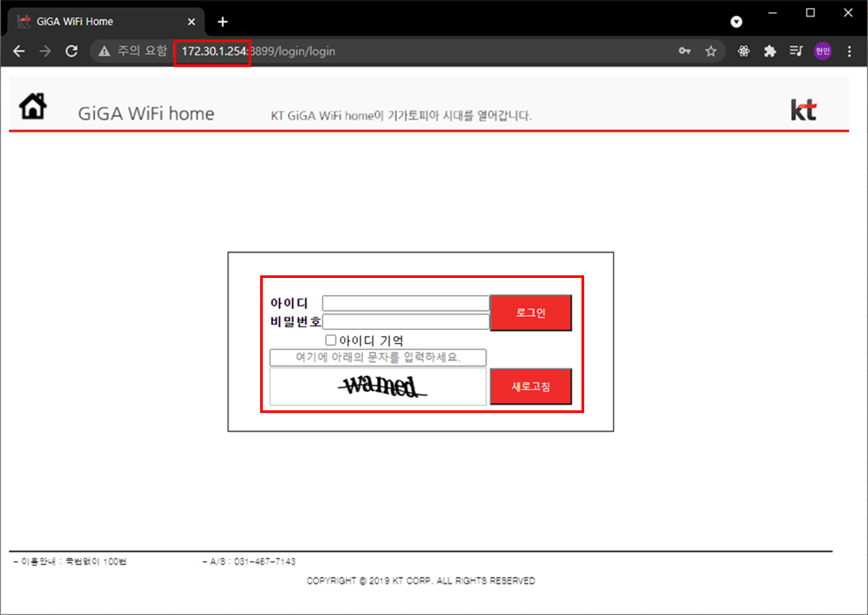
Task: Open the Chrome three-dot menu
Action: (849, 51)
